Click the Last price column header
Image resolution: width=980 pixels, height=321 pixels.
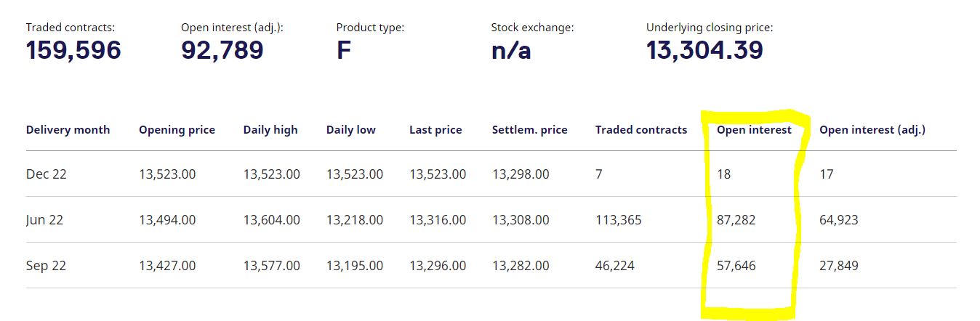tap(435, 130)
